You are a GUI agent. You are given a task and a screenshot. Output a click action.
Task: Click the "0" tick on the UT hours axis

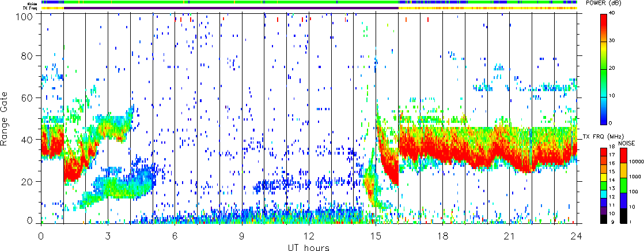tap(41, 236)
